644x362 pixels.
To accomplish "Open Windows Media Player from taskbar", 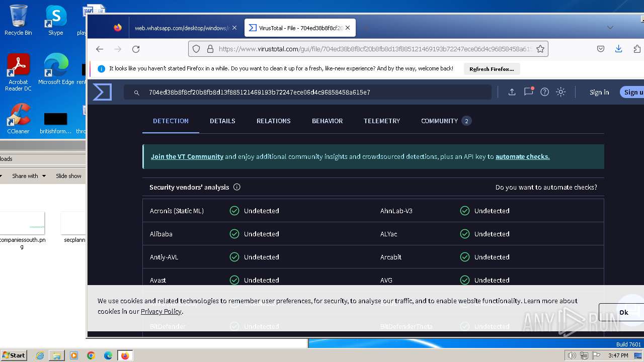I will [74, 355].
